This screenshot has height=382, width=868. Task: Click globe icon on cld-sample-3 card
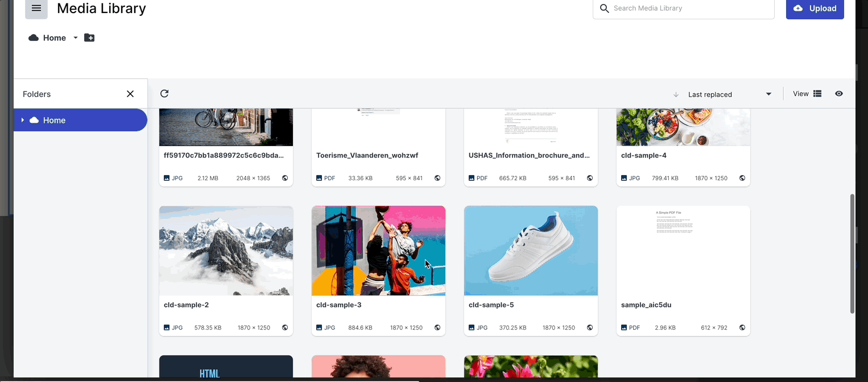coord(437,327)
